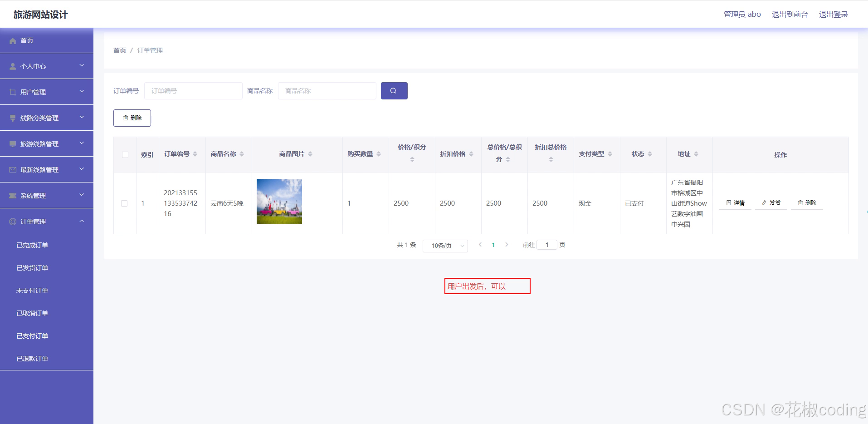Open 已完成订单 submenu item
The width and height of the screenshot is (868, 424).
click(x=32, y=245)
